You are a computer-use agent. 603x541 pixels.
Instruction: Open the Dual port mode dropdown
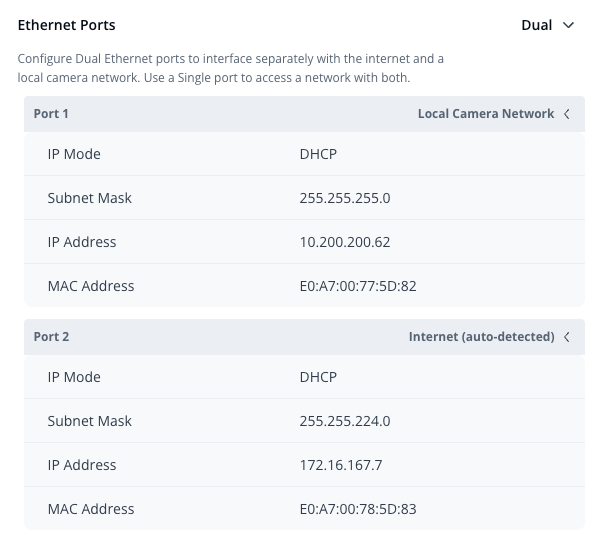548,25
